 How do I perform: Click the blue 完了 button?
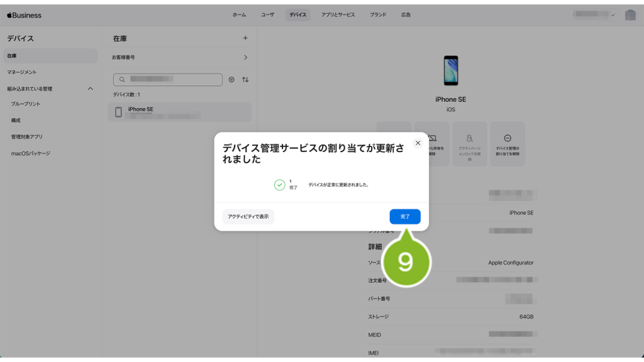pyautogui.click(x=404, y=216)
